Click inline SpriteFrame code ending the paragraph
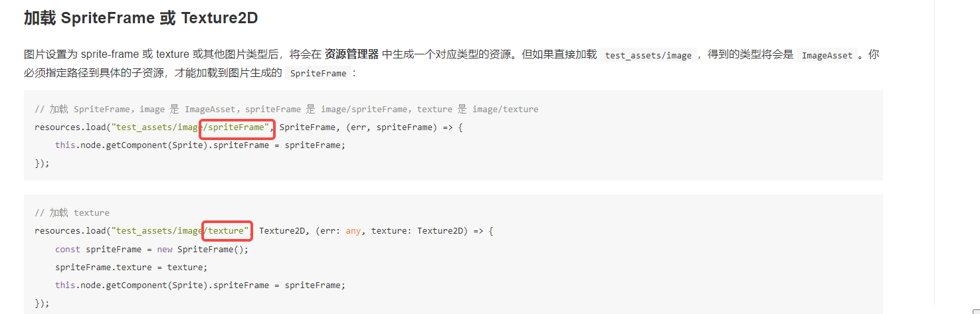 [x=318, y=74]
